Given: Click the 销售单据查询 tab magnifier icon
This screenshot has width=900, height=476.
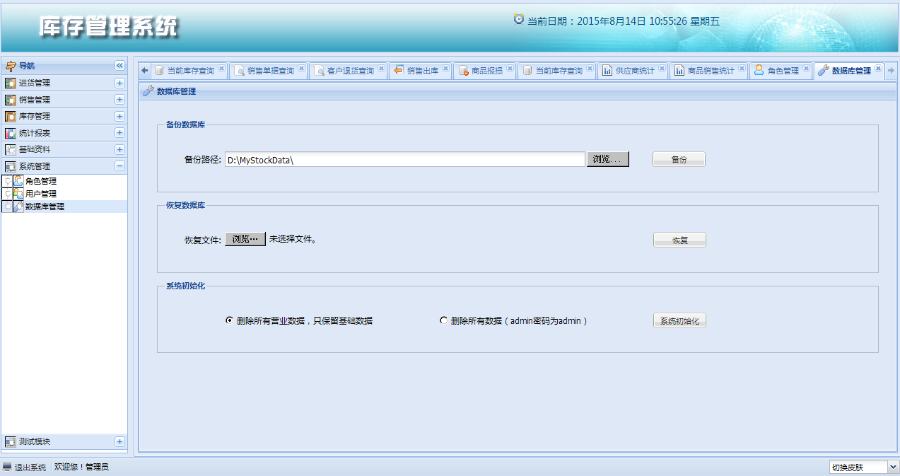Looking at the screenshot, I should pyautogui.click(x=239, y=71).
